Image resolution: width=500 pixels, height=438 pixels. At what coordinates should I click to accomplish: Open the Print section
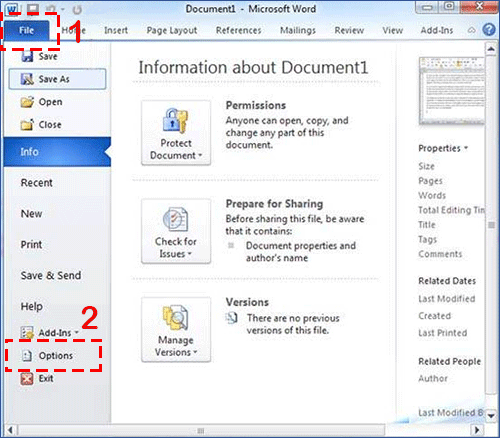click(x=31, y=244)
